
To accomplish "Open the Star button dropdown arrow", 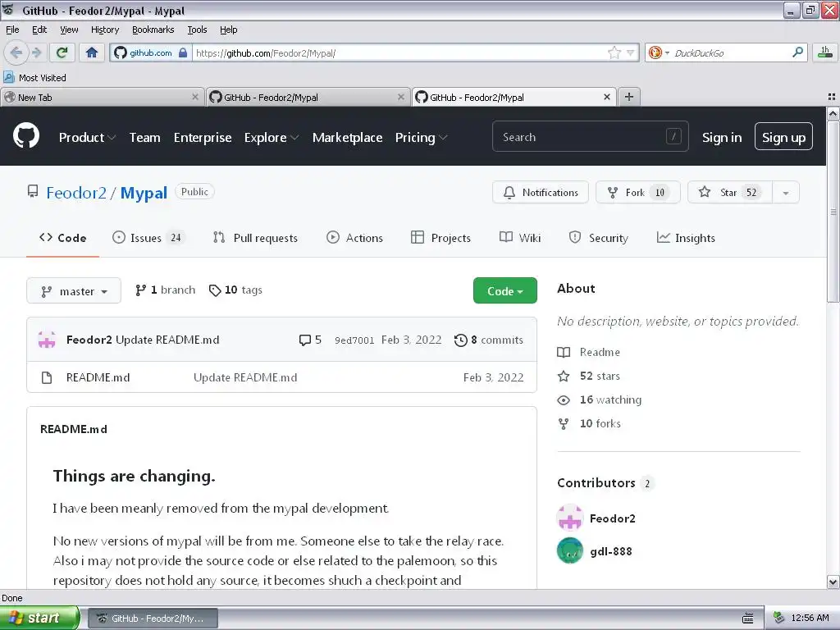I will point(786,192).
